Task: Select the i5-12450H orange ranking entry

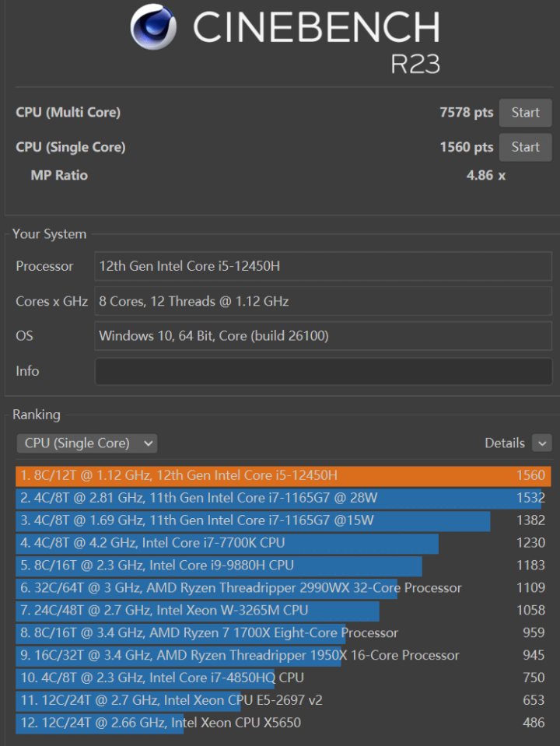Action: click(282, 475)
